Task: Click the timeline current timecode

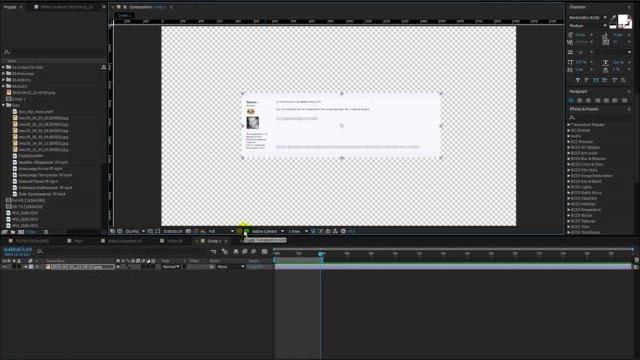Action: [x=18, y=249]
